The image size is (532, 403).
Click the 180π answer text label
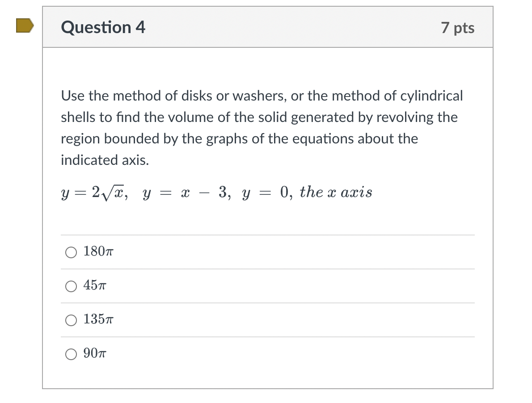(98, 251)
